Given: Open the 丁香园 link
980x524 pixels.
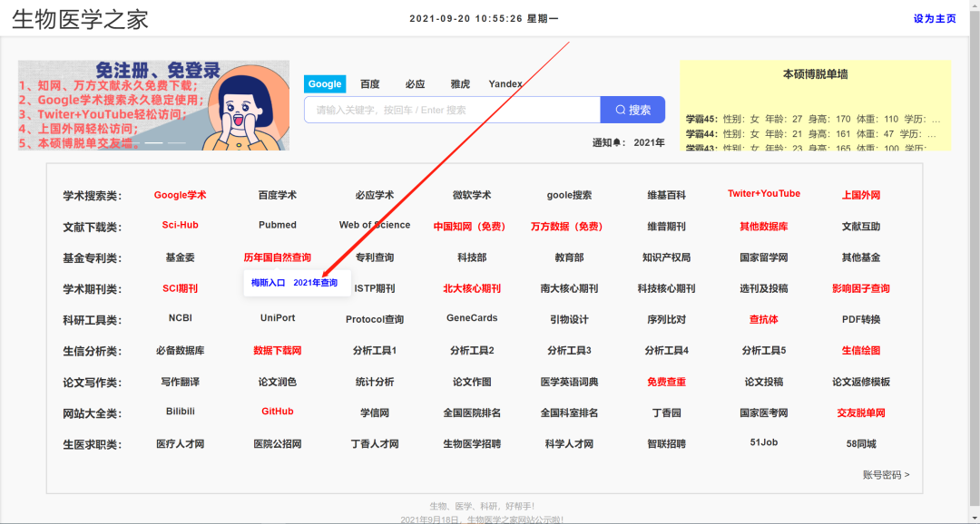Looking at the screenshot, I should click(666, 412).
